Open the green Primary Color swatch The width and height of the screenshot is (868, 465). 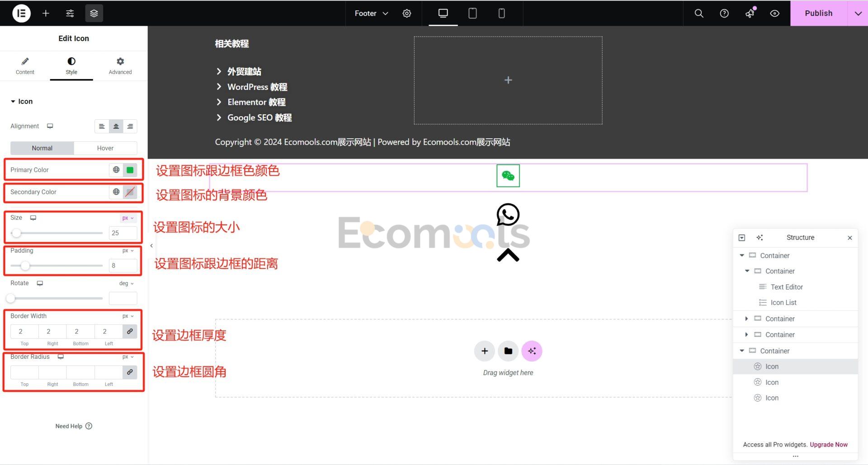click(130, 170)
